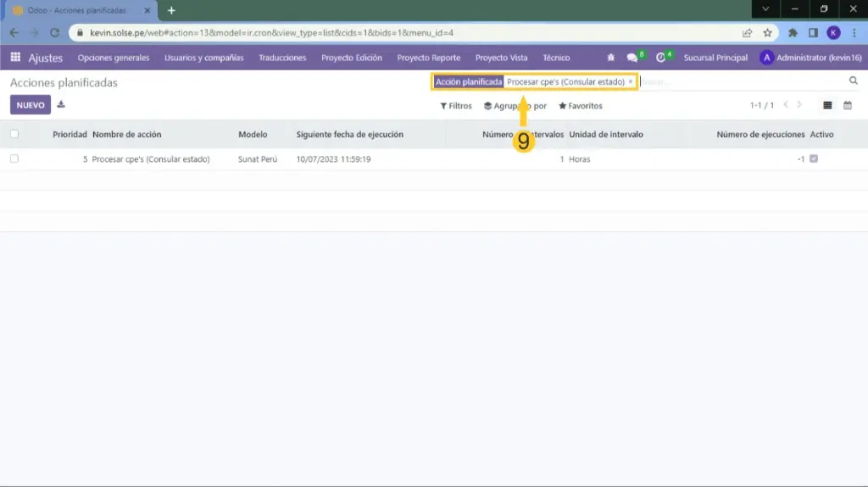Toggle the Activo checkbox in row
This screenshot has height=487, width=868.
point(814,158)
